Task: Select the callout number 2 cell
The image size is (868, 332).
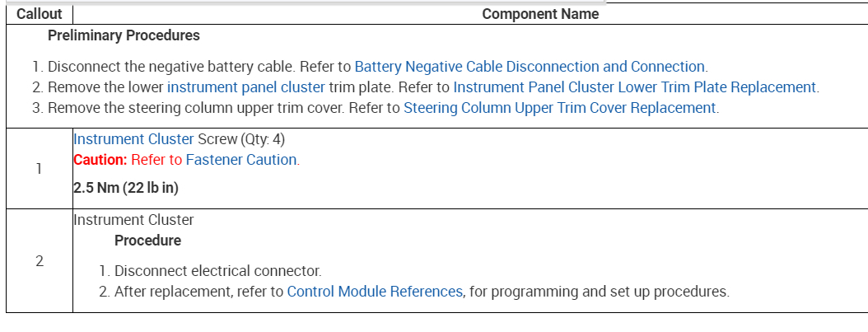Action: pyautogui.click(x=39, y=261)
